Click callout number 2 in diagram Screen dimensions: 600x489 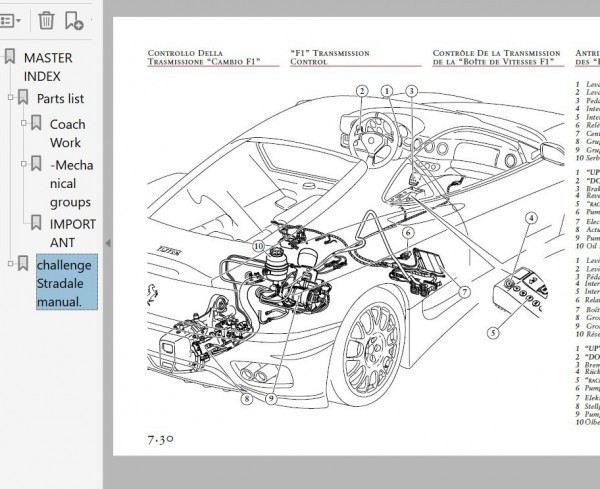point(362,91)
